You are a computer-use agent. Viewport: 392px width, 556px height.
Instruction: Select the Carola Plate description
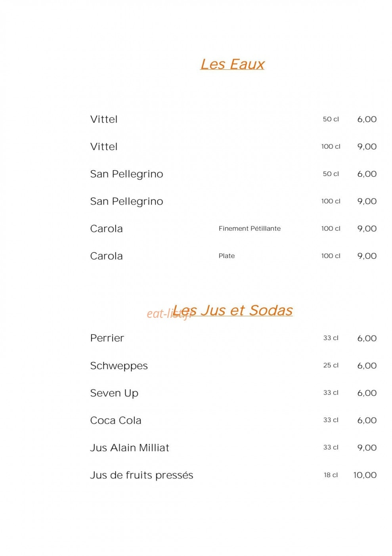[x=227, y=256]
